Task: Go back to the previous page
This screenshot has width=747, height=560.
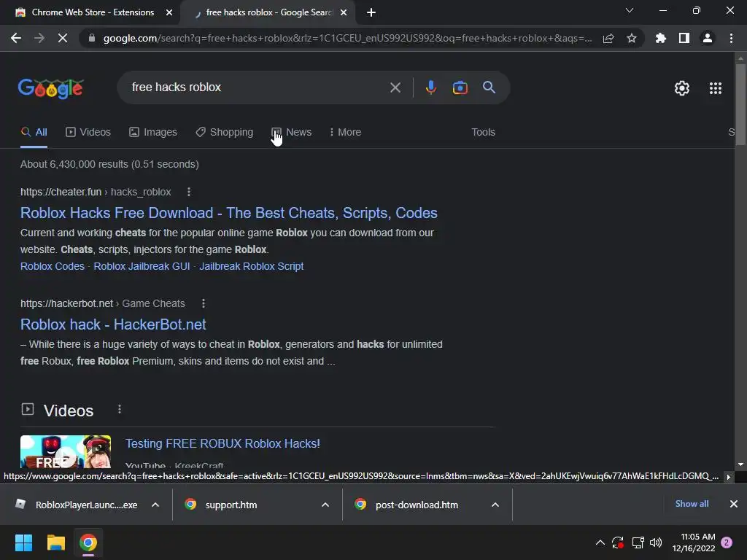Action: (x=16, y=38)
